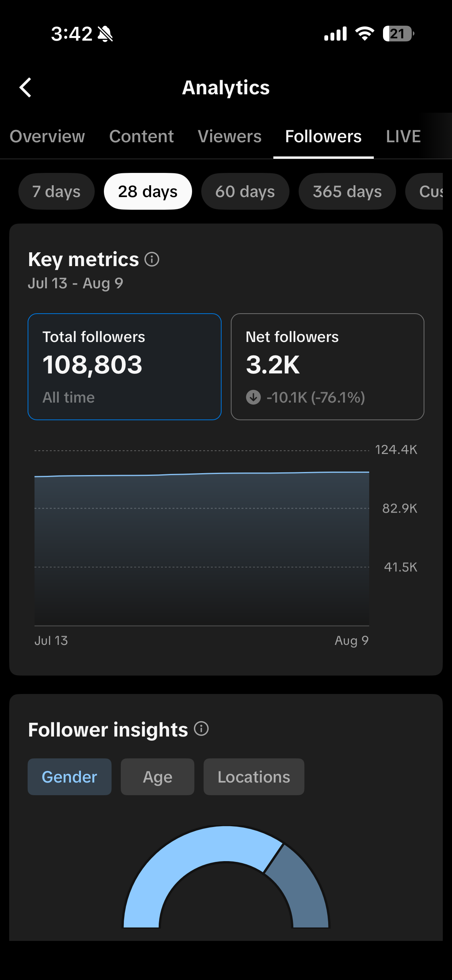Tap the down-arrow icon beside -10.1K

click(x=253, y=397)
